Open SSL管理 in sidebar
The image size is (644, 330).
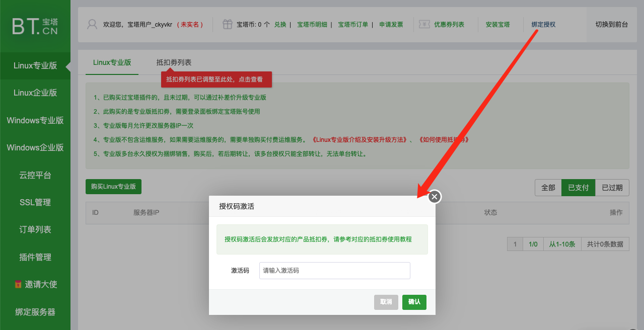coord(35,202)
